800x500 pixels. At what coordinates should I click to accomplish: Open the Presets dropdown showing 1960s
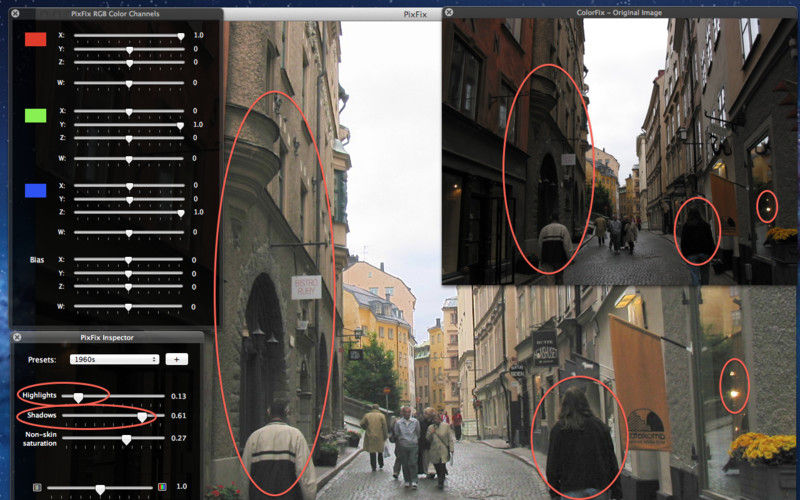point(114,359)
